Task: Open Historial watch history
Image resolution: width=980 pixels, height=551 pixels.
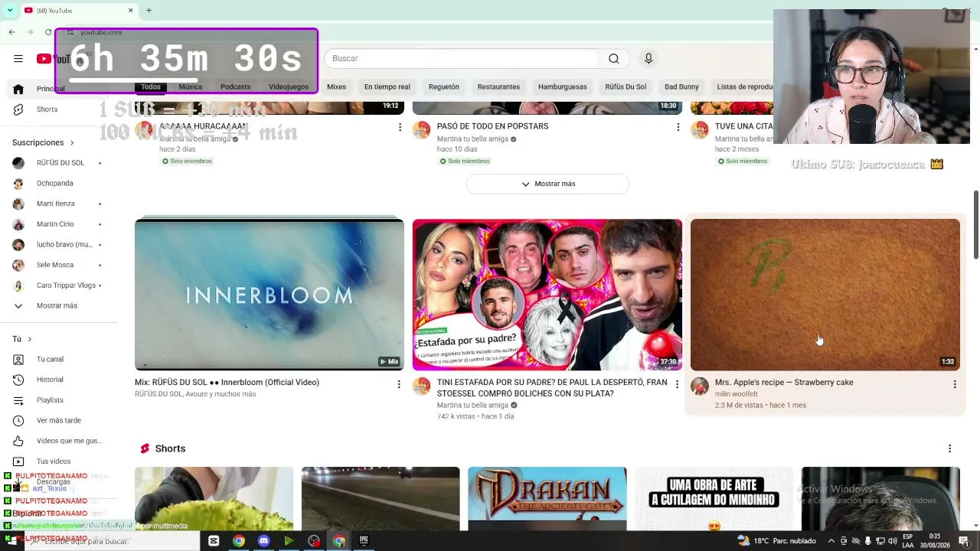Action: pyautogui.click(x=57, y=380)
